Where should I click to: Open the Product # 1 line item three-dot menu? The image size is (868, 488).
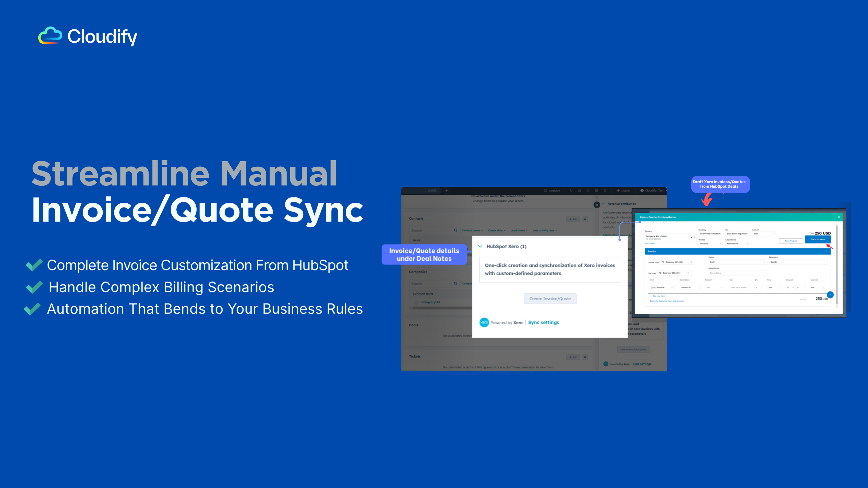pos(824,288)
